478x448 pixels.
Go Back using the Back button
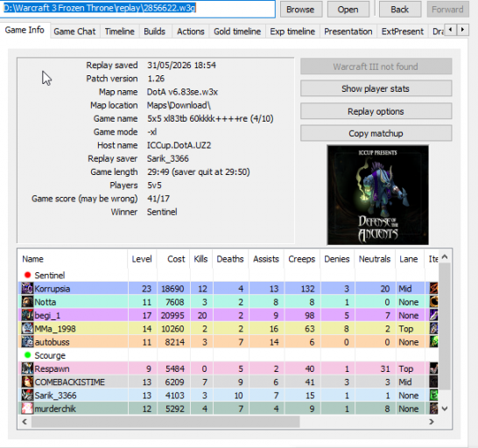coord(400,10)
